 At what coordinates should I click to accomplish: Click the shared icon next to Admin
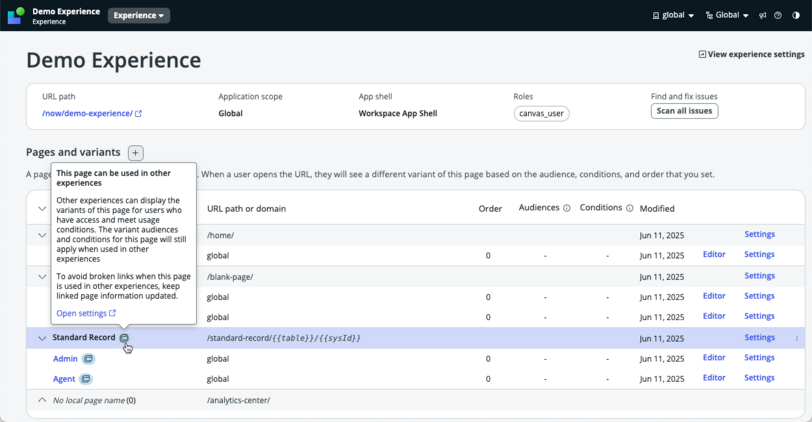pyautogui.click(x=89, y=358)
